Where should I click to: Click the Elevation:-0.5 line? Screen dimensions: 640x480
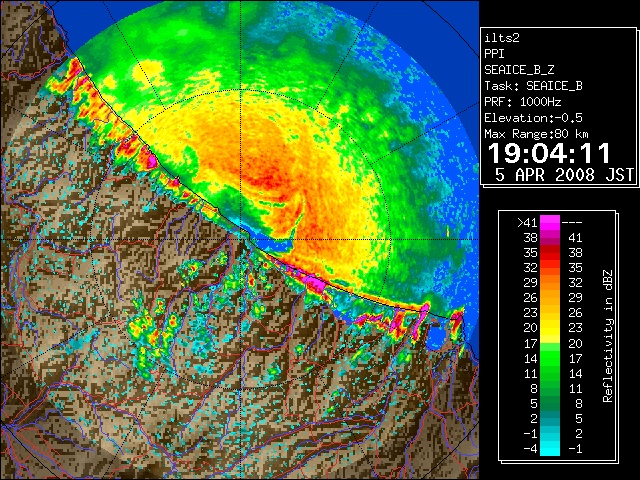click(x=533, y=118)
